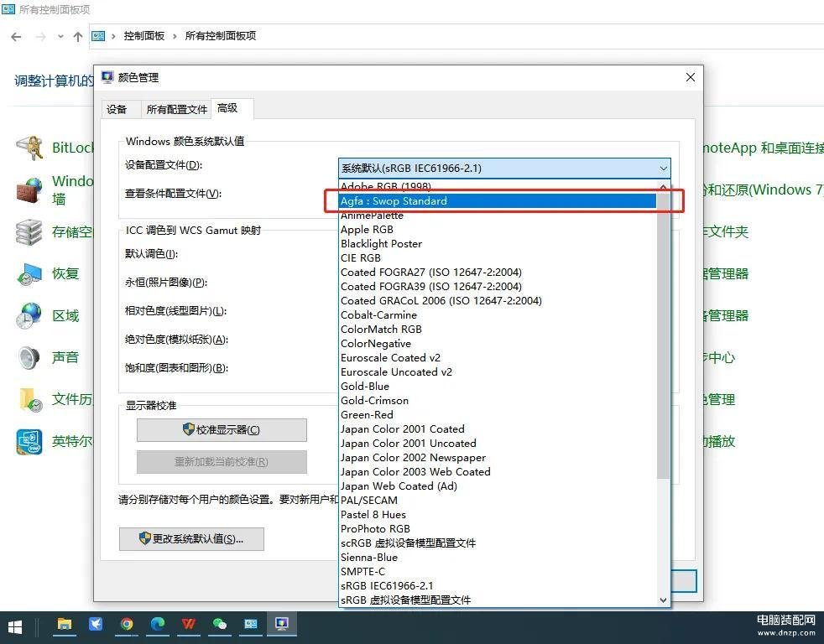Collapse the device profile combo box
This screenshot has height=644, width=824.
click(x=663, y=168)
